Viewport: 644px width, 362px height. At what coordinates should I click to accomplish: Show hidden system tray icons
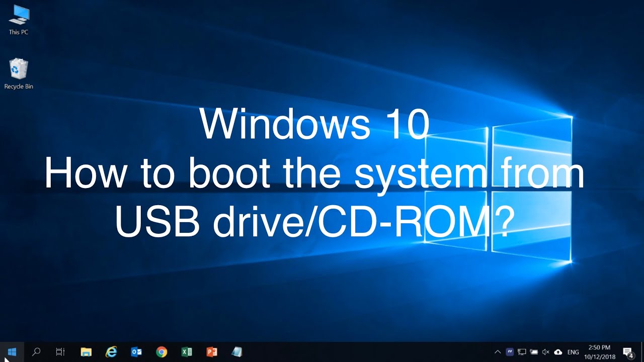point(498,352)
